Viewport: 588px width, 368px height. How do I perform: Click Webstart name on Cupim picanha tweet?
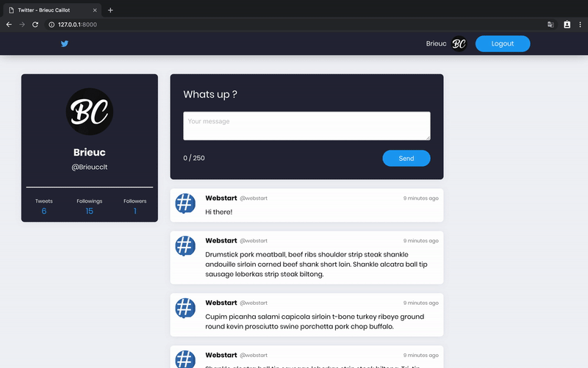tap(221, 303)
